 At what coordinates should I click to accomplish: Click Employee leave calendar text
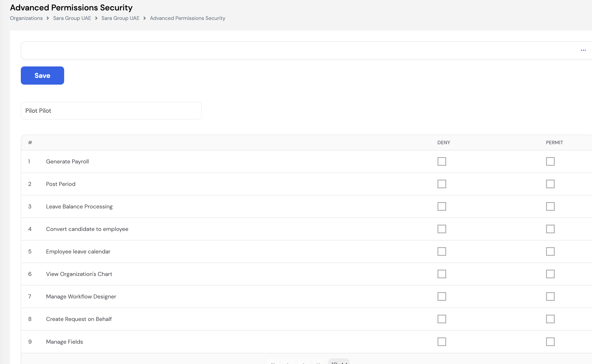pyautogui.click(x=78, y=251)
